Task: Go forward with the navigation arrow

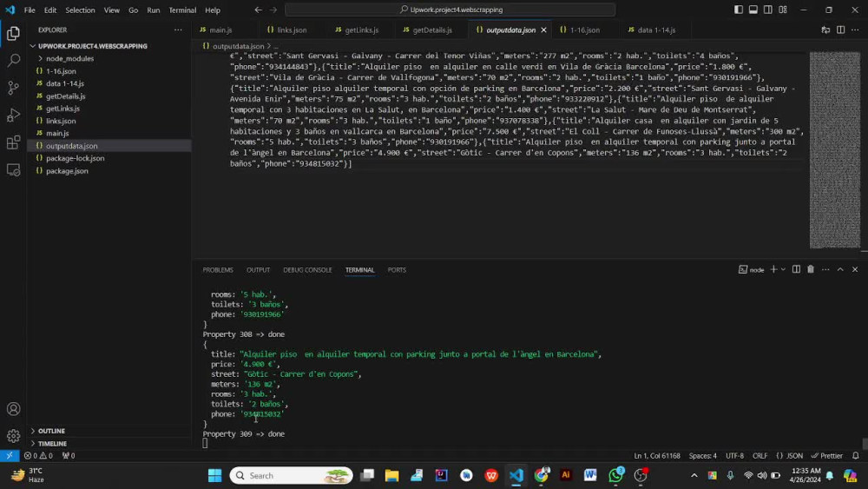Action: 273,10
